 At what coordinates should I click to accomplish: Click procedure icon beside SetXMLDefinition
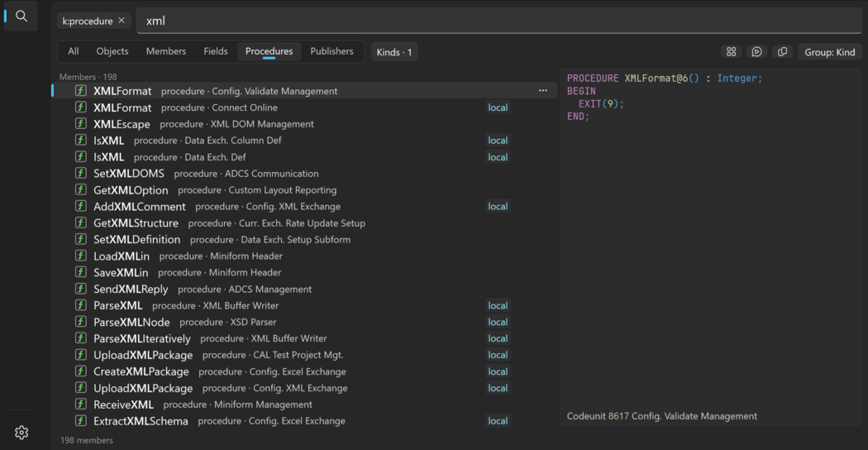tap(81, 239)
